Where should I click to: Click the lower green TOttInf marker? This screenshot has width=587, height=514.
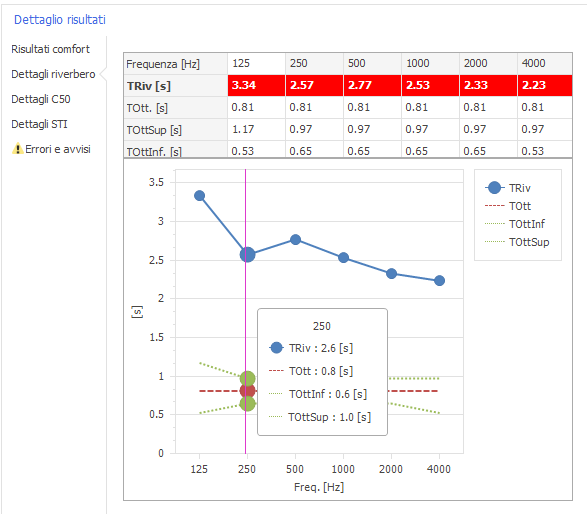pos(247,403)
